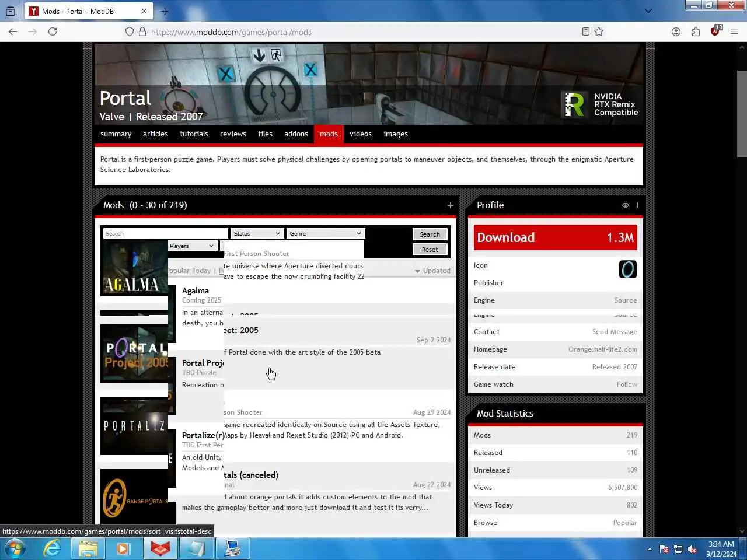The image size is (747, 560).
Task: Reload the current page
Action: (53, 32)
